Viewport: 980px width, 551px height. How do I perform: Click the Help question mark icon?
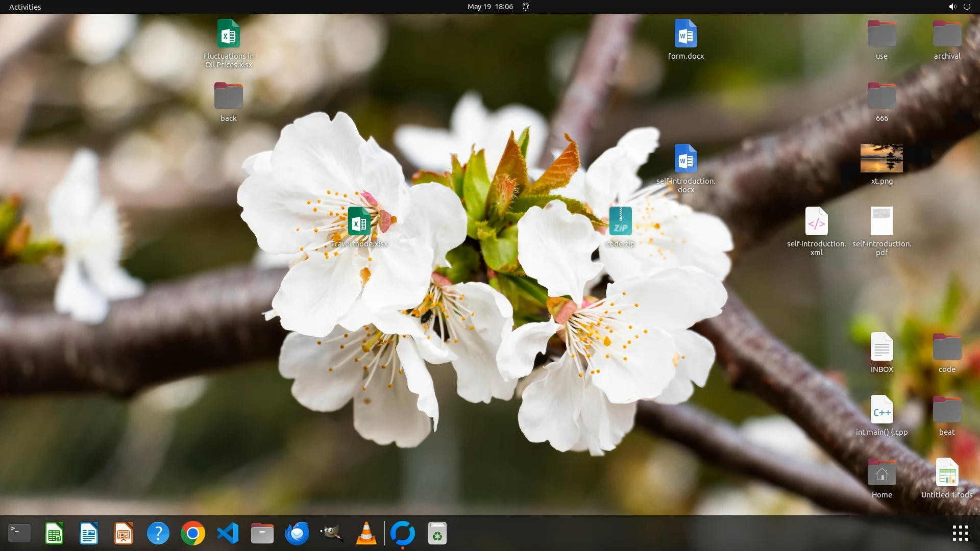[158, 533]
